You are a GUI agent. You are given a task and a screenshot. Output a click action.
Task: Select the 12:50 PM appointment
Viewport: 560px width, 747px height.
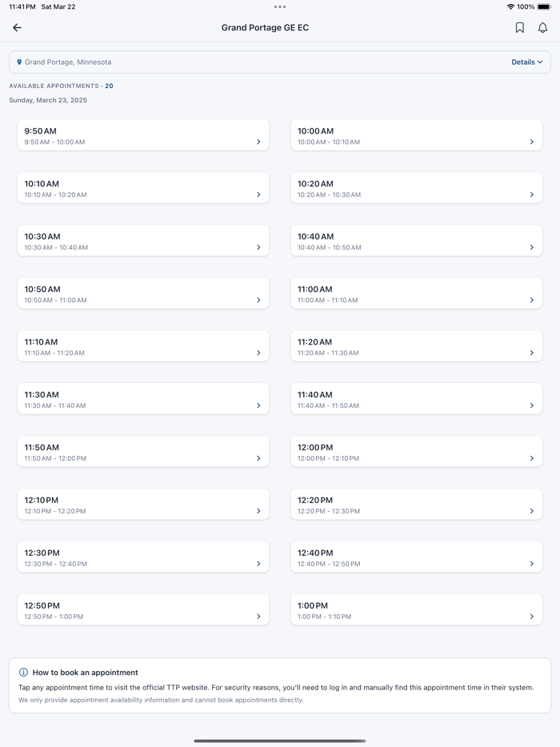click(x=143, y=610)
